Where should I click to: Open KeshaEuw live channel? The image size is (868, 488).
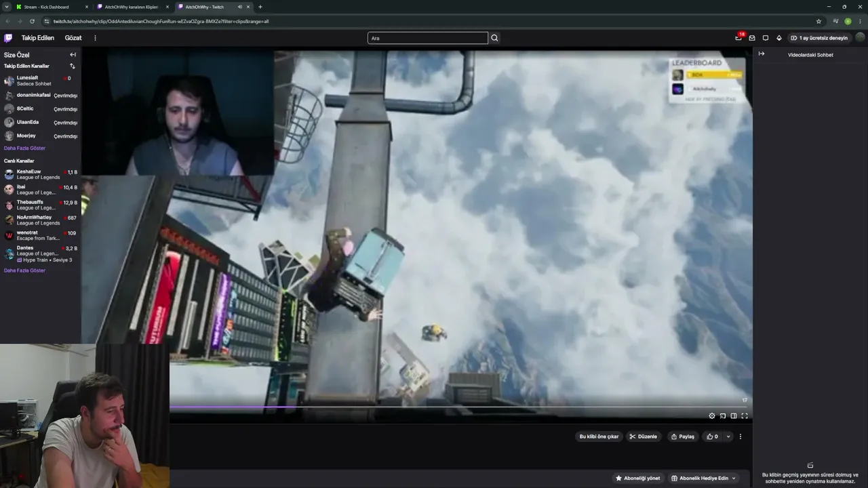[x=41, y=174]
